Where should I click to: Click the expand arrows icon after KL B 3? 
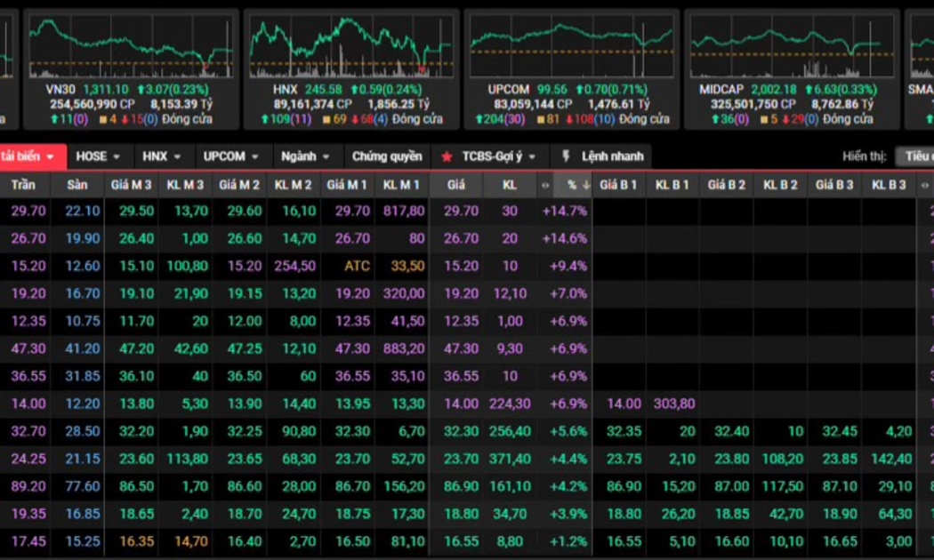pyautogui.click(x=924, y=185)
